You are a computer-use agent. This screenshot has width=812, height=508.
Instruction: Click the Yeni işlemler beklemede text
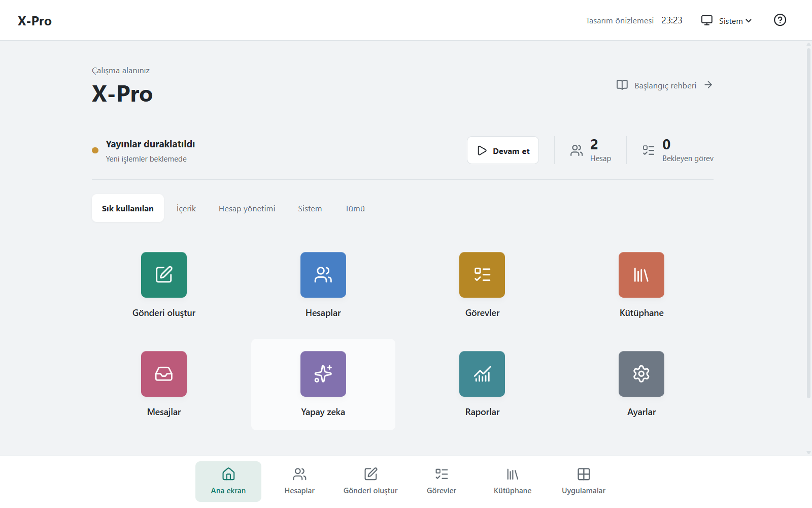(x=146, y=159)
